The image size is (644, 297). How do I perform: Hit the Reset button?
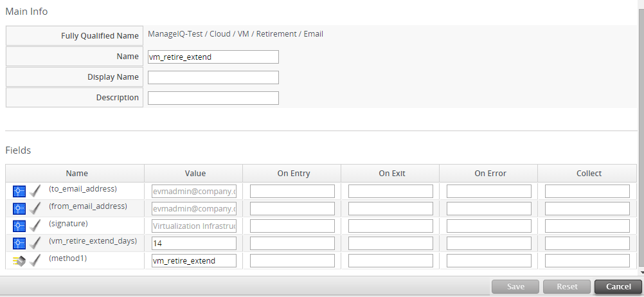(566, 287)
